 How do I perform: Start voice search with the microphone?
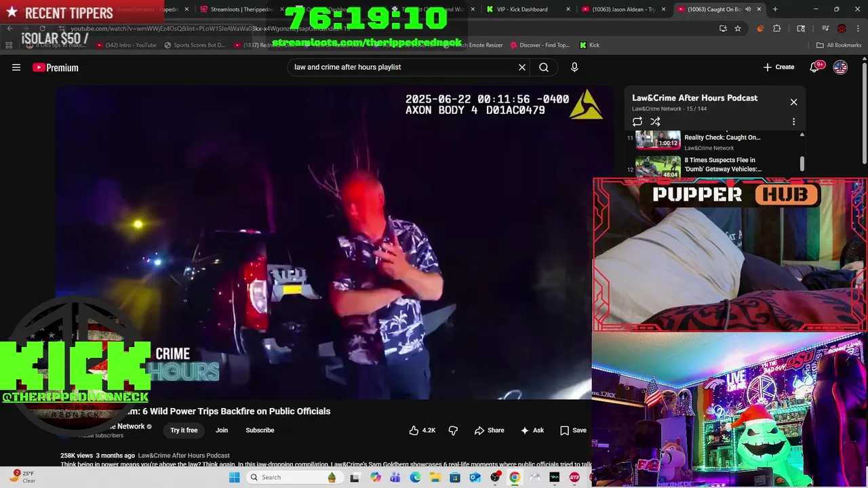coord(574,67)
